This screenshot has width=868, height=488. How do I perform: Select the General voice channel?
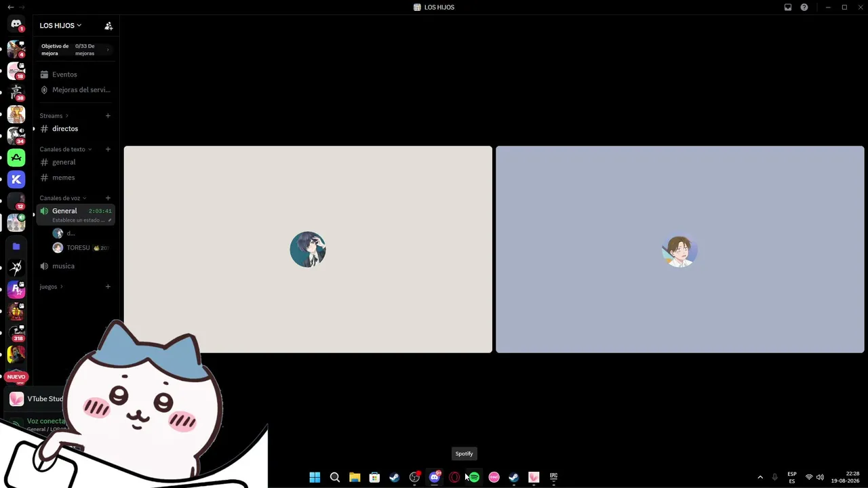[x=76, y=214]
